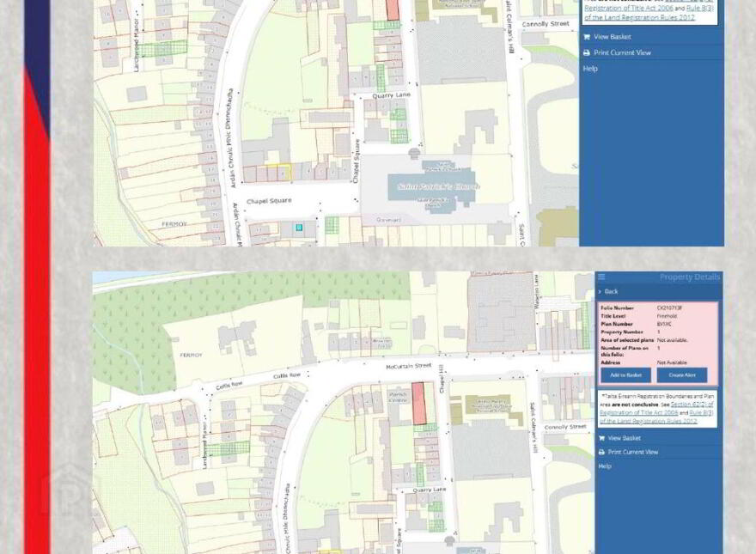756x554 pixels.
Task: Click Connolly Street label on lower map
Action: tap(565, 427)
